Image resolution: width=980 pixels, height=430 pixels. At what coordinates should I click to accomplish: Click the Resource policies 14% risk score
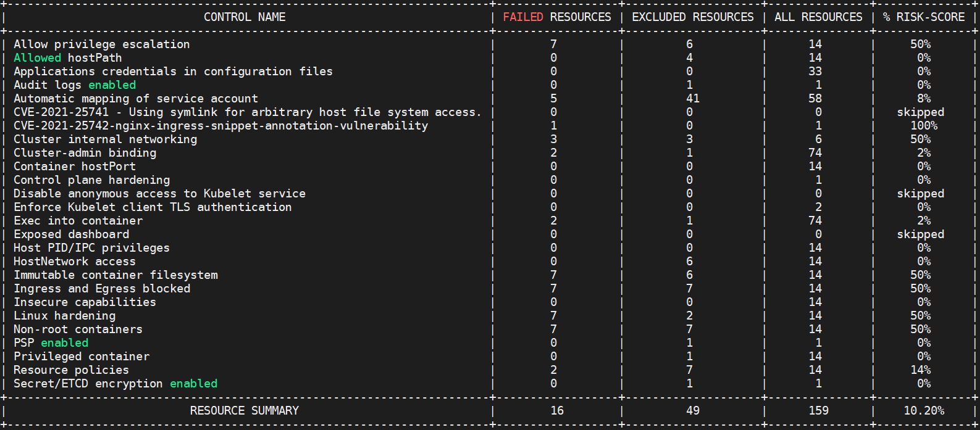(920, 370)
